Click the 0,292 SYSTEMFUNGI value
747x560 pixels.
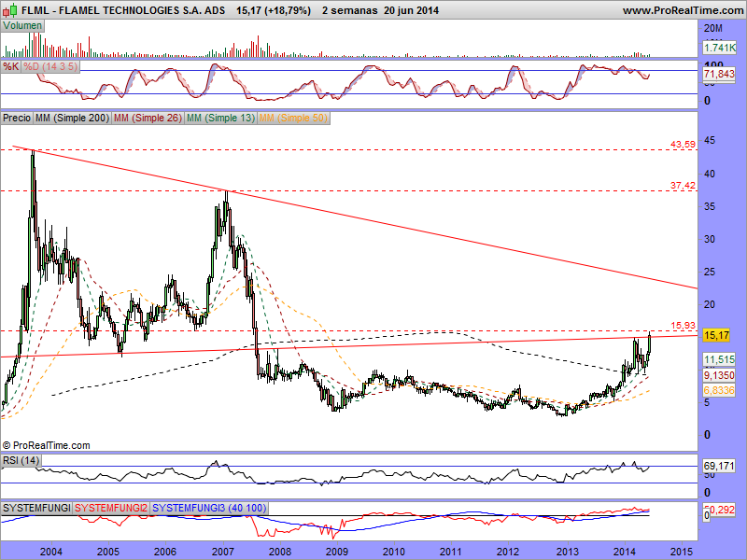tap(721, 510)
